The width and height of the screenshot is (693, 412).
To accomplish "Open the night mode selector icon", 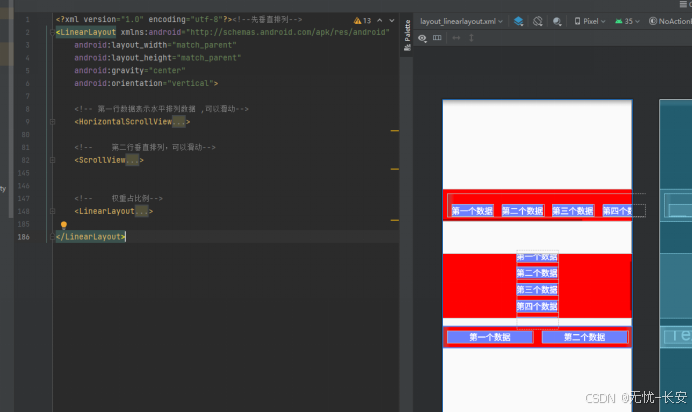I will tap(557, 21).
